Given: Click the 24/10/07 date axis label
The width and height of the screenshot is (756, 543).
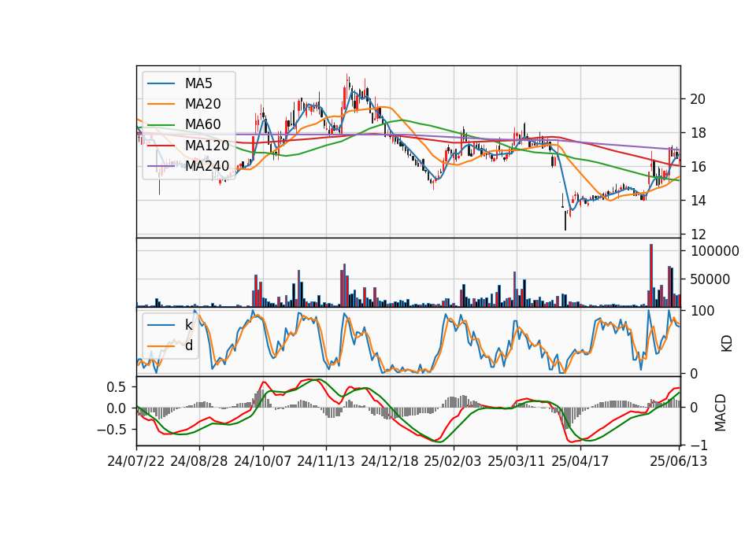Looking at the screenshot, I should 263,461.
